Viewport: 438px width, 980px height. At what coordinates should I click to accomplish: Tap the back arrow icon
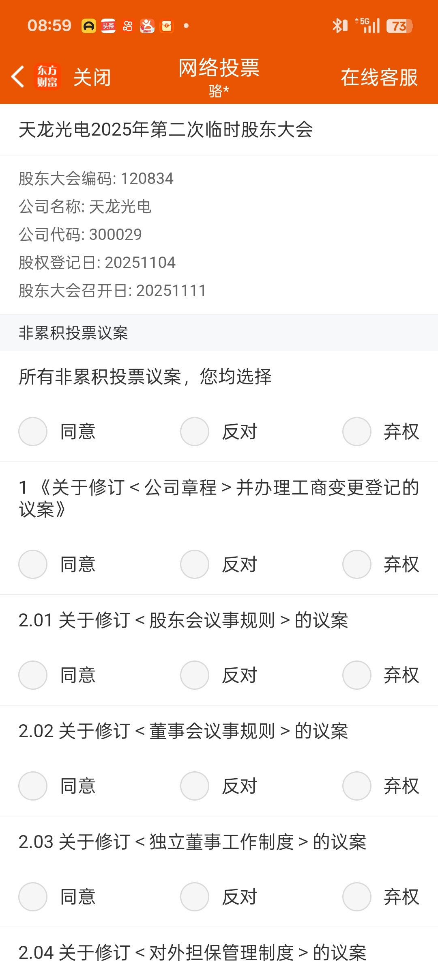click(x=18, y=77)
